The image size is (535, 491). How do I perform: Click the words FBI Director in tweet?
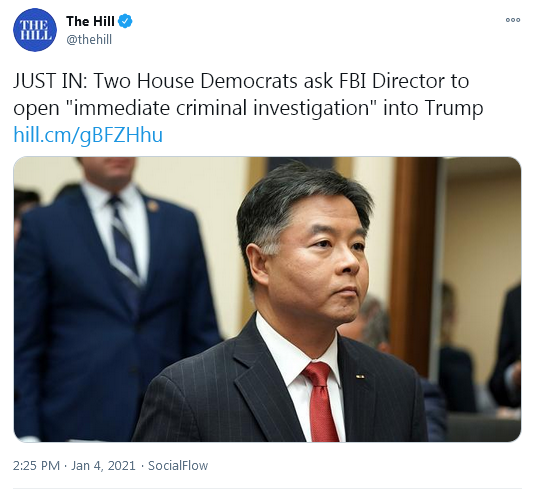(x=404, y=81)
